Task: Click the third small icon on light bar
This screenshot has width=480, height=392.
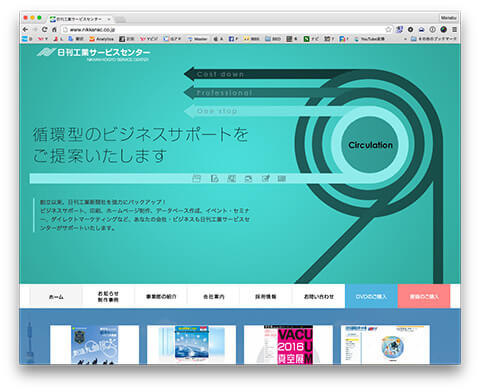Action: click(231, 179)
